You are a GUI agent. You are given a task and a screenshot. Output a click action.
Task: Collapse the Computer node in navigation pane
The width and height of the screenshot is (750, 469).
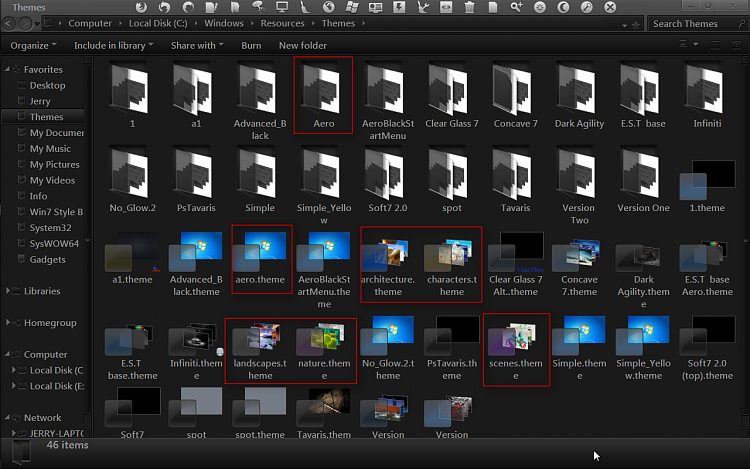(7, 354)
